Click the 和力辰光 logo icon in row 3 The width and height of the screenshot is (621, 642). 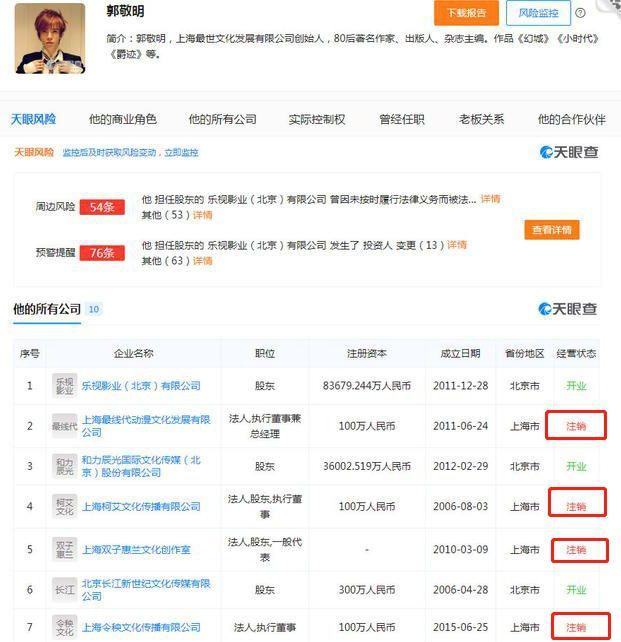pyautogui.click(x=65, y=466)
